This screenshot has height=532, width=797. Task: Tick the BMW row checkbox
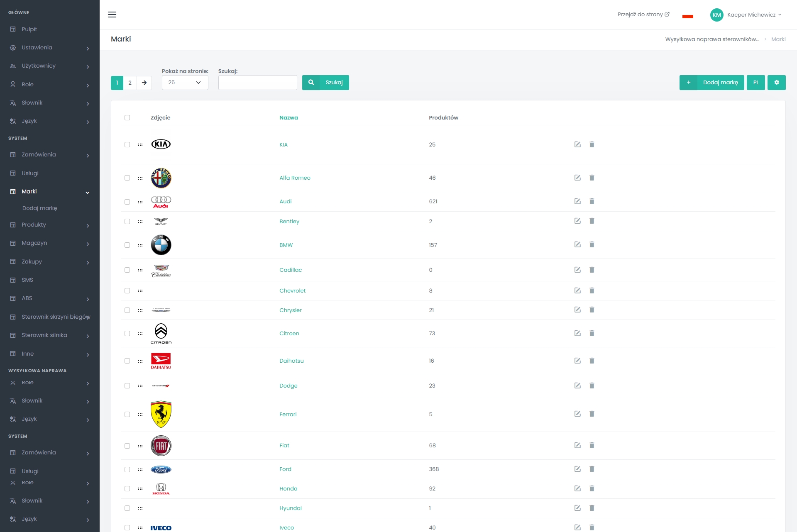(x=127, y=245)
